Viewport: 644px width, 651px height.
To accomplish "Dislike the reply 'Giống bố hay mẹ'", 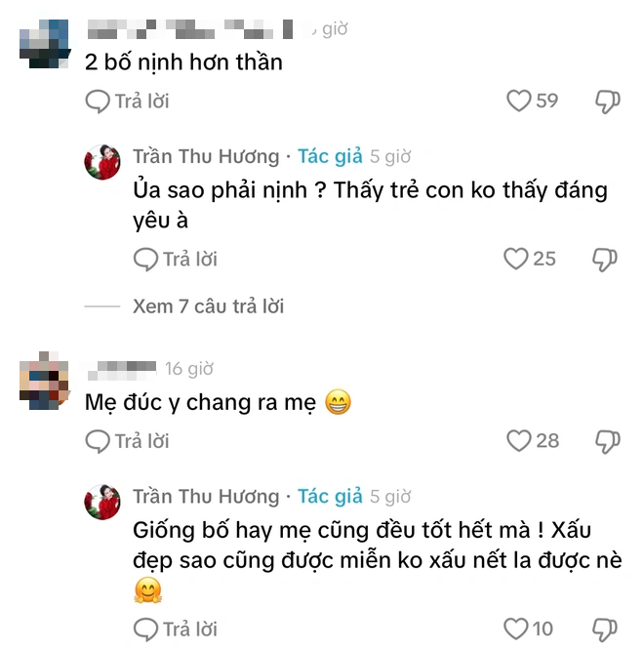I will point(605,628).
